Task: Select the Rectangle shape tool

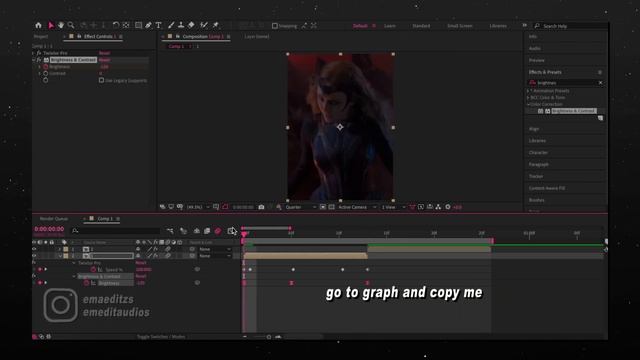Action: pyautogui.click(x=138, y=25)
